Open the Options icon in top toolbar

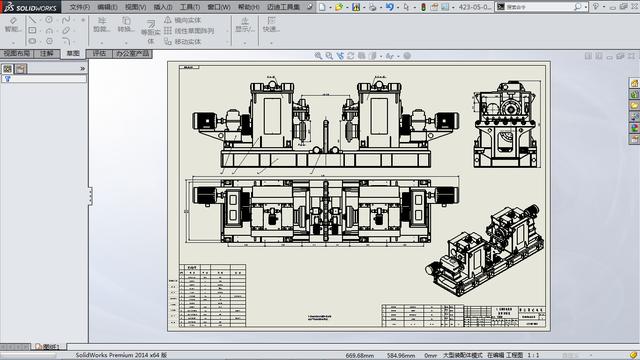[445, 7]
